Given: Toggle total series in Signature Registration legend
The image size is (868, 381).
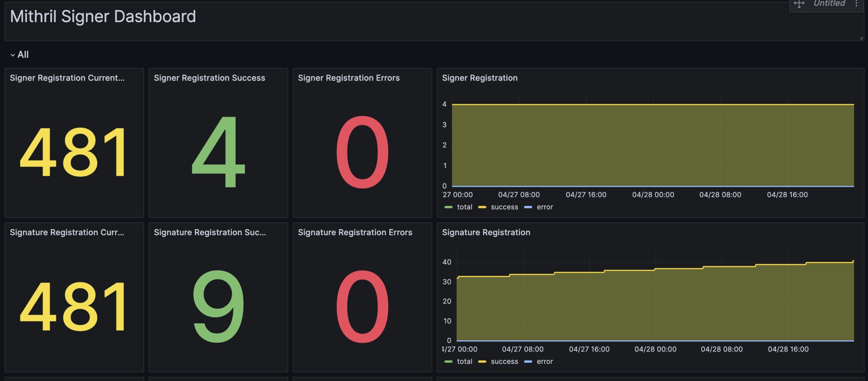Looking at the screenshot, I should tap(464, 361).
